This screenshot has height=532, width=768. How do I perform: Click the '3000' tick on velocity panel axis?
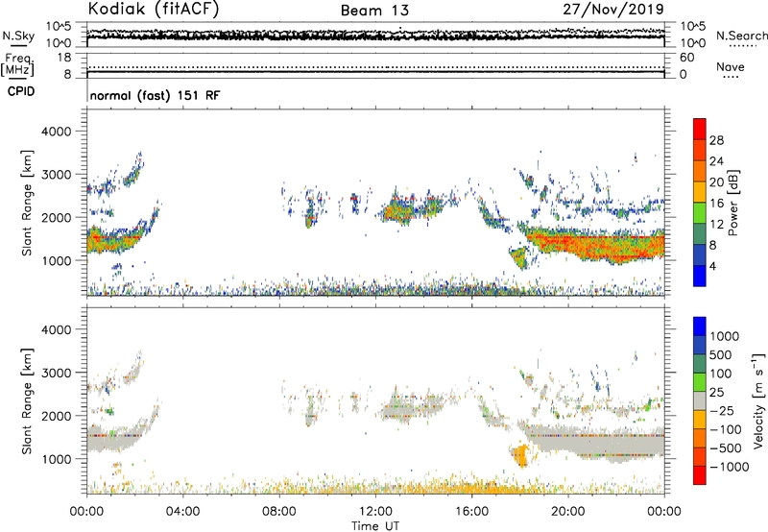tap(56, 373)
